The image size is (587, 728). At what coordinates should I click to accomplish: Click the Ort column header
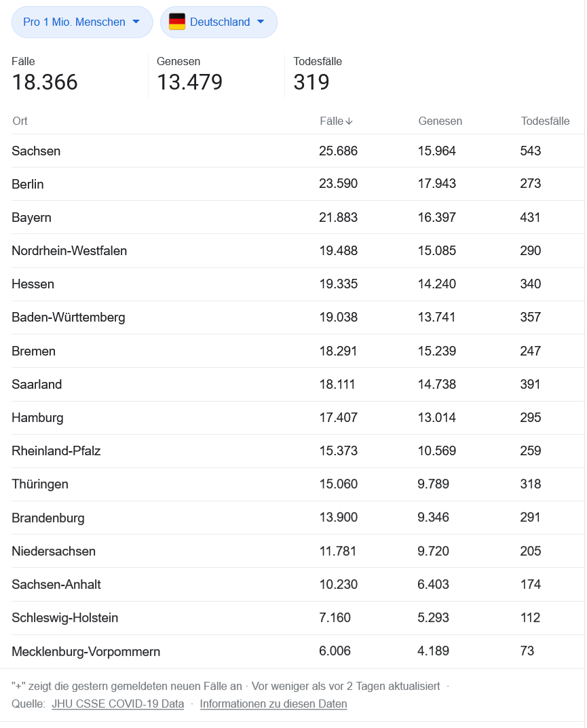20,121
